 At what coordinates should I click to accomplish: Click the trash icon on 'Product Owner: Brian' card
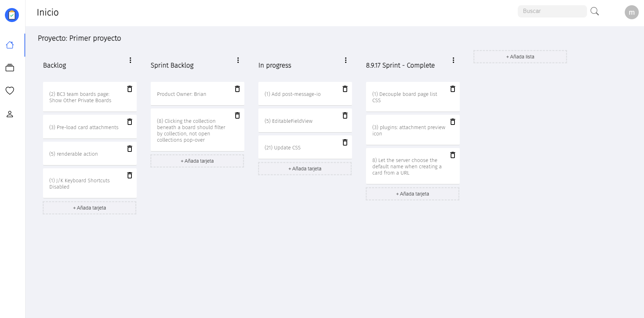tap(237, 89)
